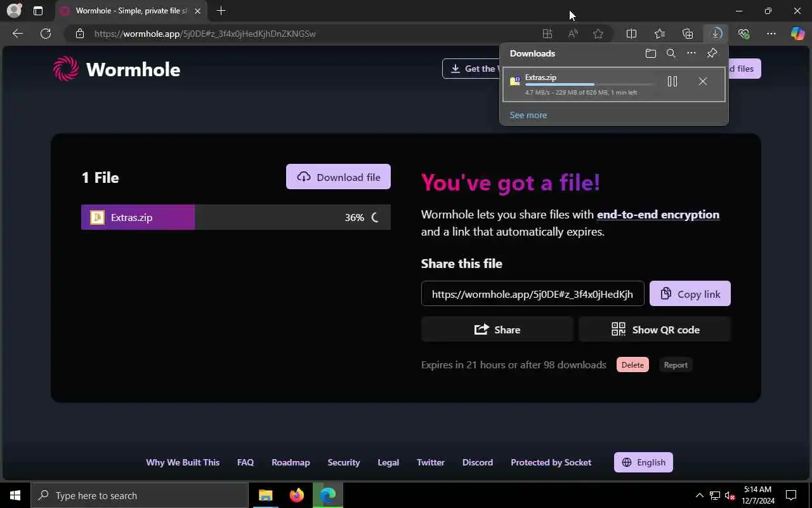This screenshot has width=812, height=508.
Task: Click the network tray icon
Action: click(715, 495)
